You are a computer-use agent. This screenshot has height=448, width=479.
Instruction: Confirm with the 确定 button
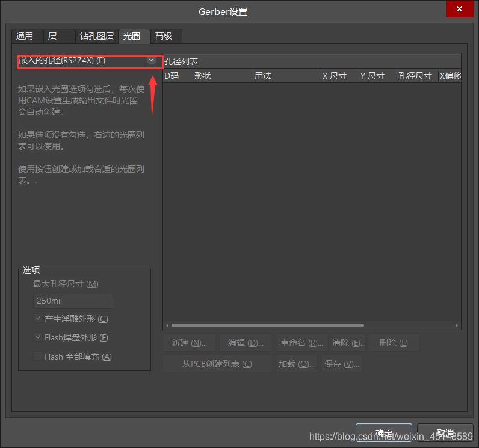[x=384, y=433]
